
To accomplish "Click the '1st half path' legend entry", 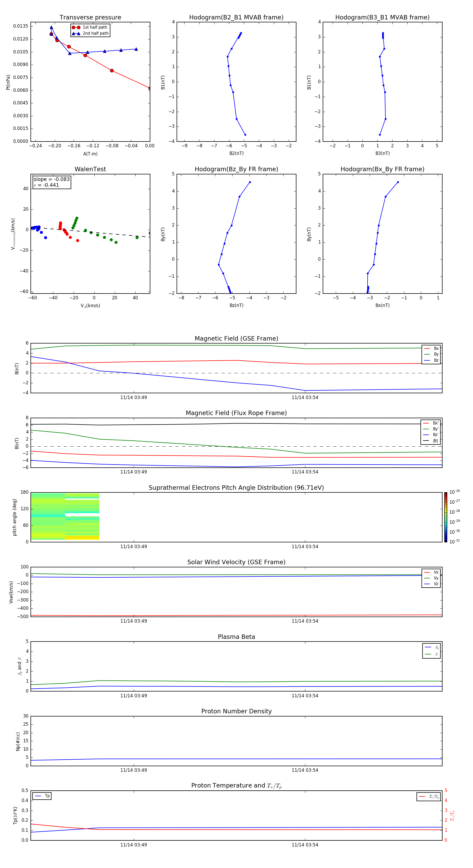I will pos(90,27).
